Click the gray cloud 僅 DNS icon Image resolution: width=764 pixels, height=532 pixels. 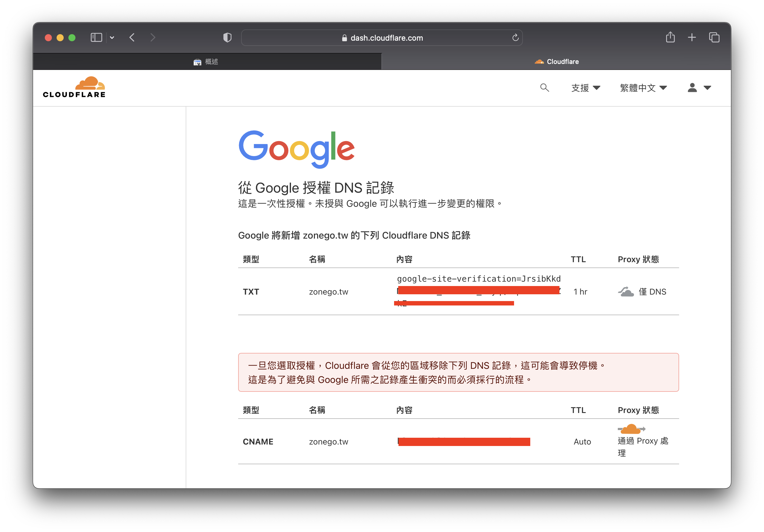point(625,292)
